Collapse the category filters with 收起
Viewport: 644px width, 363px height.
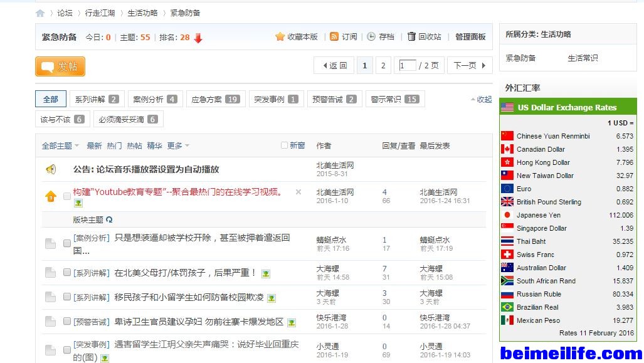pos(481,100)
